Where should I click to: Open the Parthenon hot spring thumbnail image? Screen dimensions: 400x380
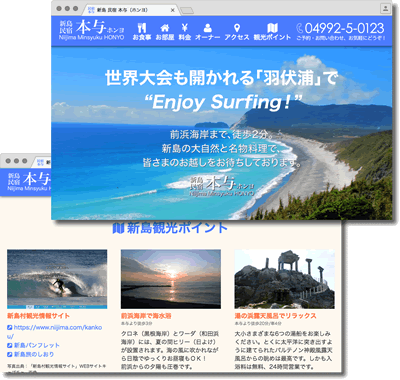[x=284, y=279]
